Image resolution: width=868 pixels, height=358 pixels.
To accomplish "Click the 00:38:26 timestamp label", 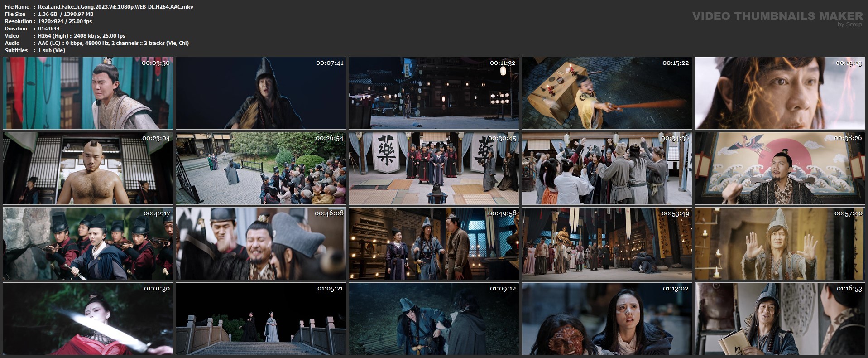I will (848, 138).
